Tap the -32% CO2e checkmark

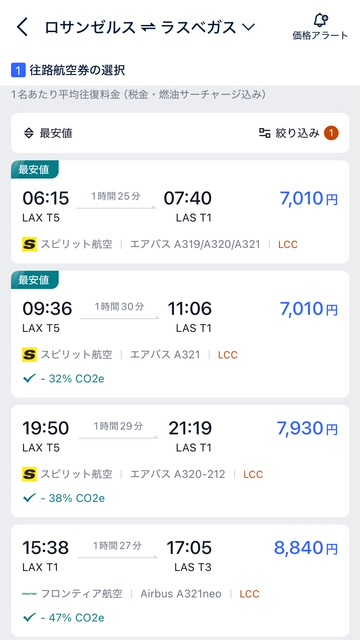pos(29,379)
